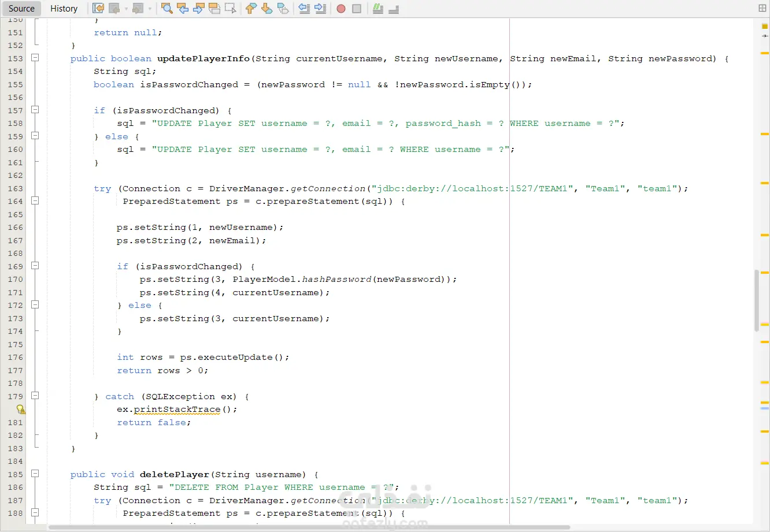Click the printStackTrace warning text
This screenshot has height=532, width=770.
(x=177, y=409)
